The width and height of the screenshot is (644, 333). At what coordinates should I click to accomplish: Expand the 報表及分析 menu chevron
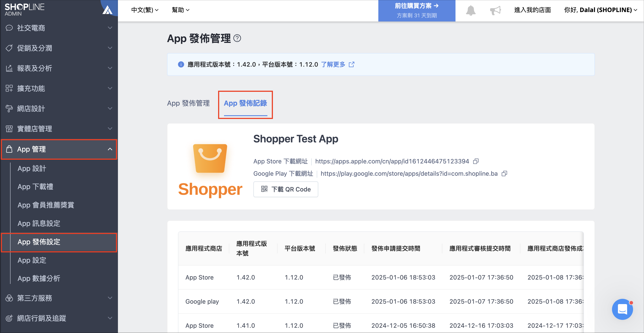pos(110,68)
